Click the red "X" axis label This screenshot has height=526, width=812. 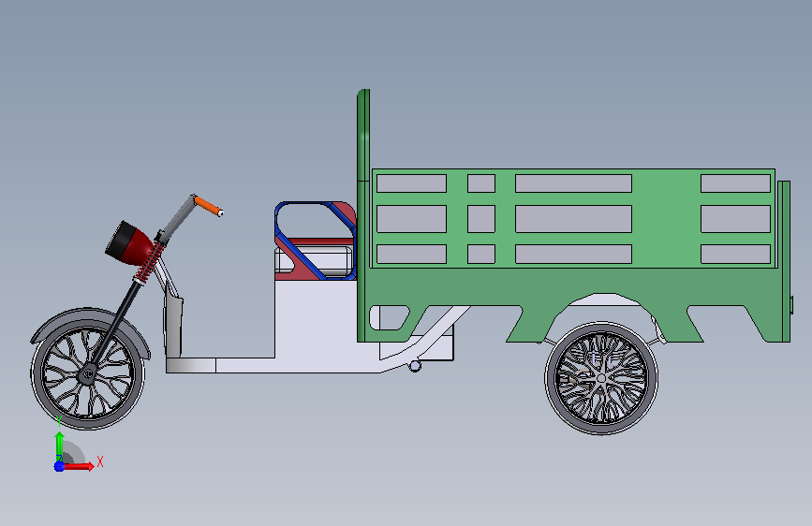pos(100,461)
